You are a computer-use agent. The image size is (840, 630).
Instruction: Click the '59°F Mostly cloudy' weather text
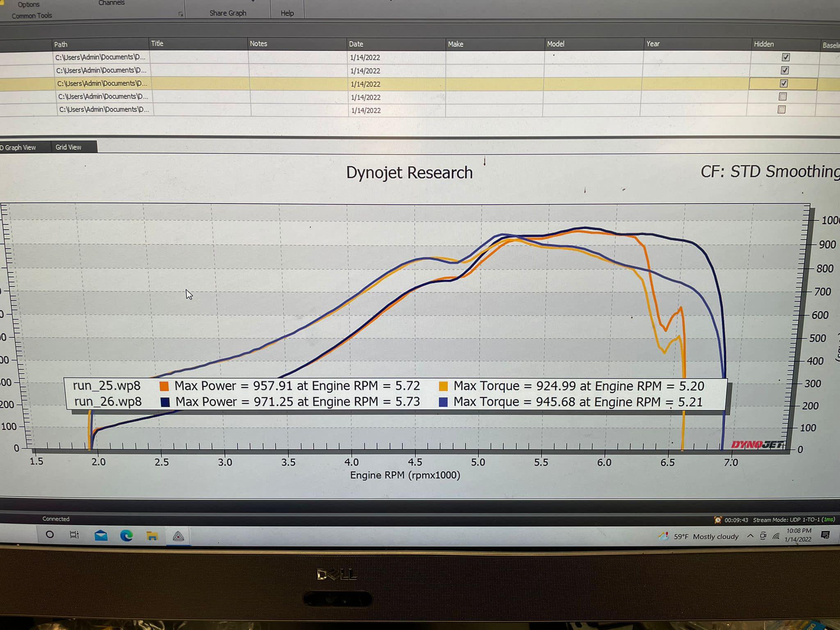click(x=706, y=536)
